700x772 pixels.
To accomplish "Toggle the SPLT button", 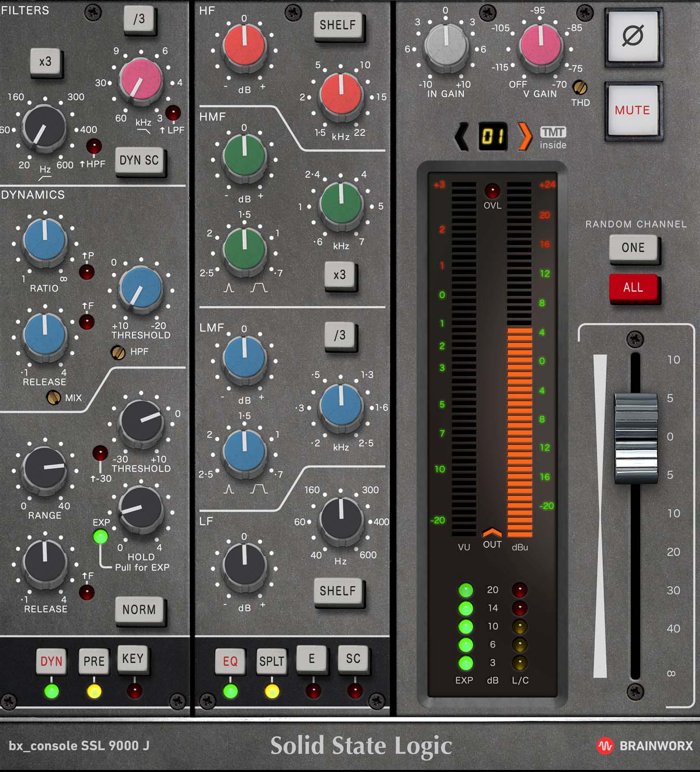I will [272, 661].
